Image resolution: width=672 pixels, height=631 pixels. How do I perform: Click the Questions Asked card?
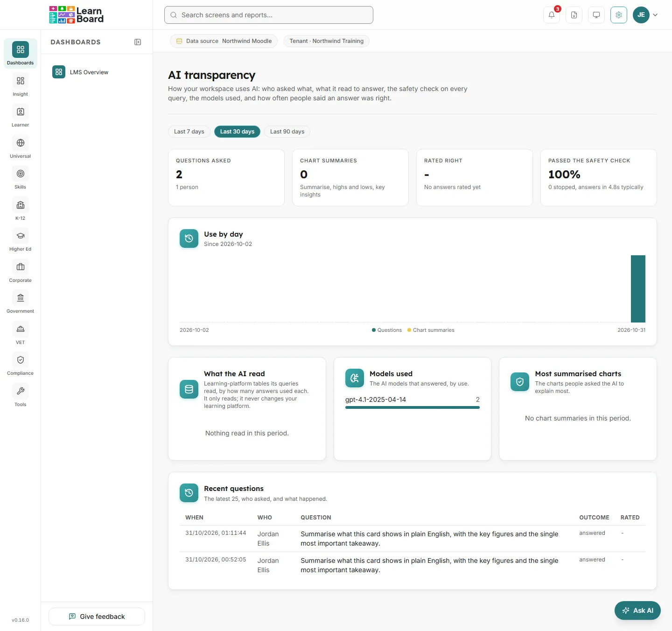(x=226, y=177)
